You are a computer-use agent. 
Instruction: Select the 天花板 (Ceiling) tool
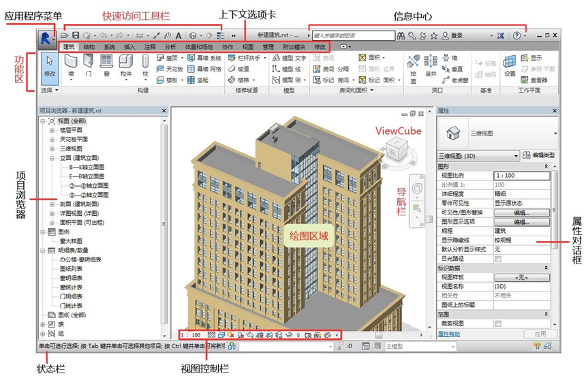pyautogui.click(x=170, y=69)
